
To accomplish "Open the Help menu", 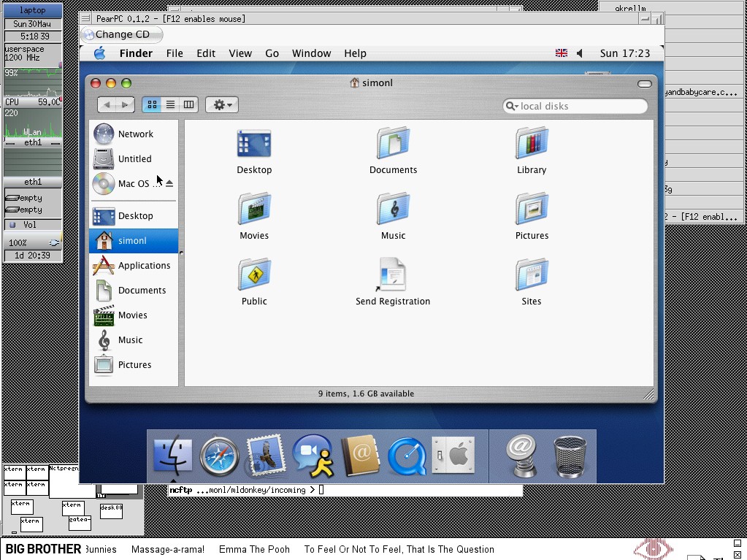I will tap(356, 53).
